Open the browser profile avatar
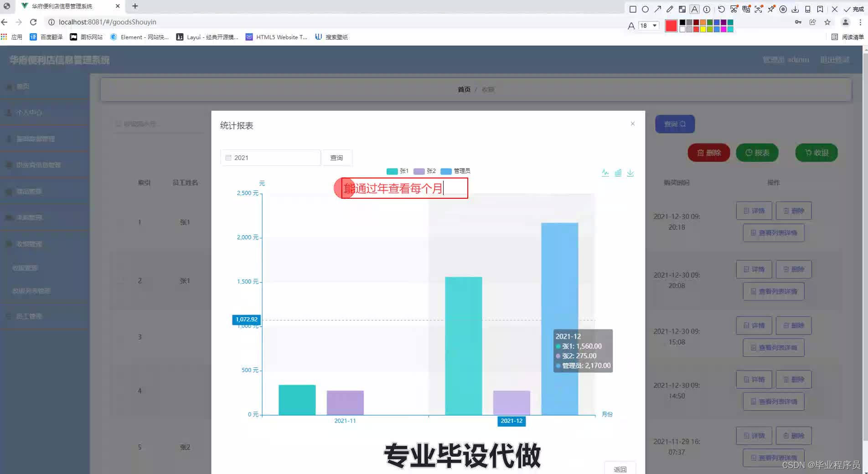The height and width of the screenshot is (474, 868). pos(845,22)
